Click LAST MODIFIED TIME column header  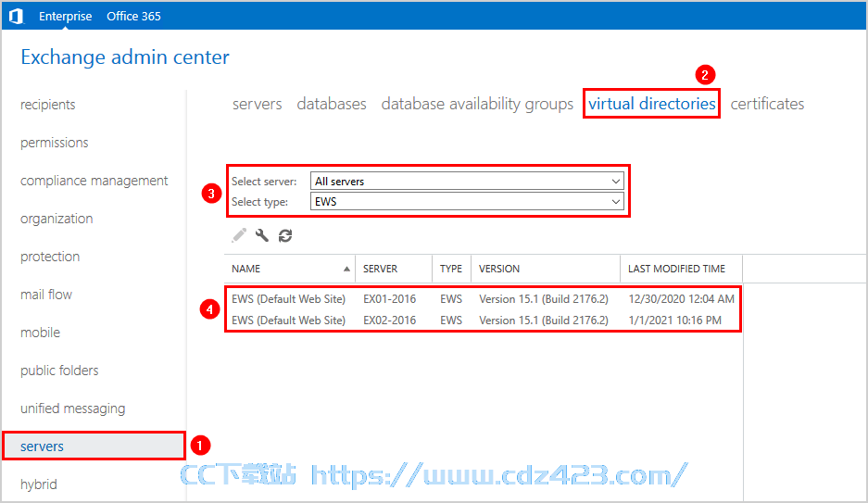(x=682, y=269)
